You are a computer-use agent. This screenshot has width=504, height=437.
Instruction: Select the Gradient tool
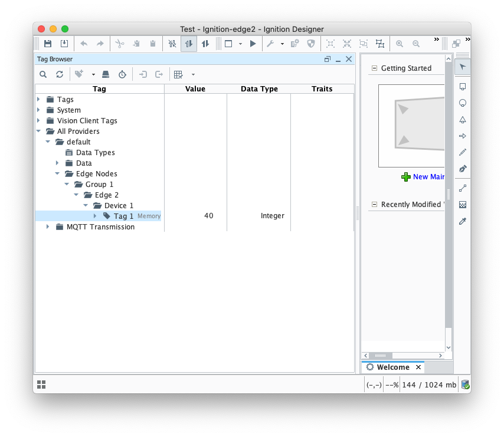tap(463, 205)
